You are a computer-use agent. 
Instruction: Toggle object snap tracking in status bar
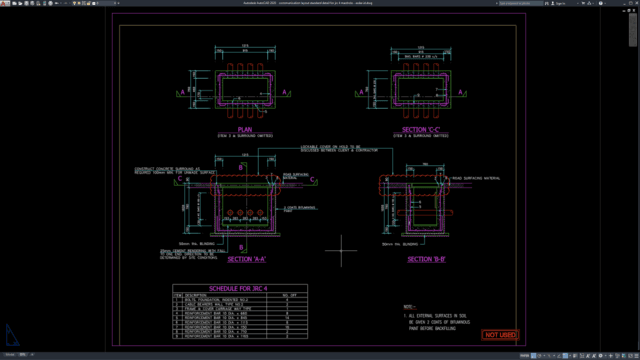[x=559, y=356]
